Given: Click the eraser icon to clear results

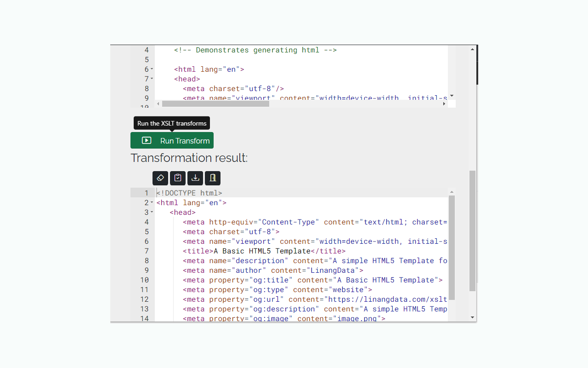Looking at the screenshot, I should click(x=160, y=178).
